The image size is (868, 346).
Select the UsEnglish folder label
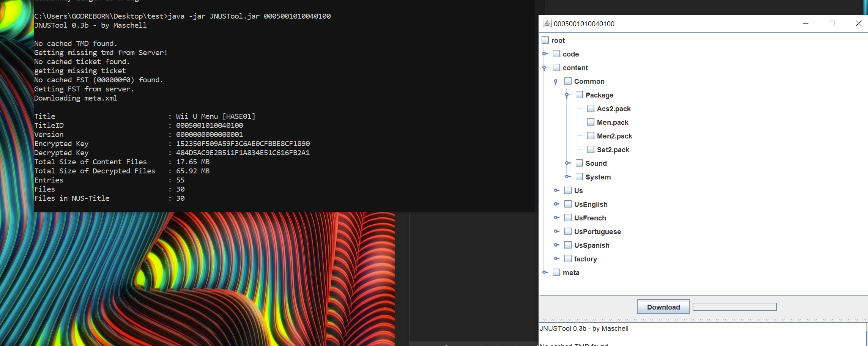(x=591, y=204)
